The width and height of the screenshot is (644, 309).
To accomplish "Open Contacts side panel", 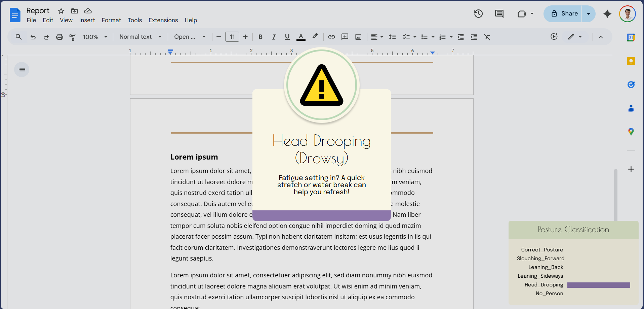I will coord(631,108).
